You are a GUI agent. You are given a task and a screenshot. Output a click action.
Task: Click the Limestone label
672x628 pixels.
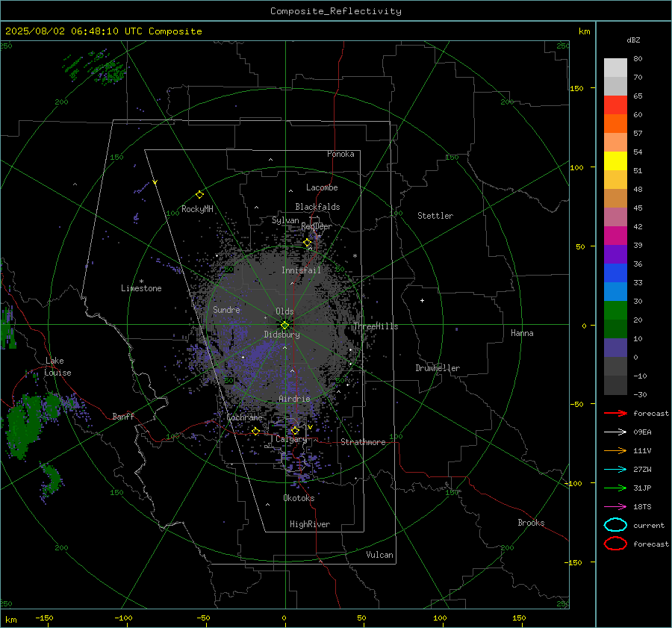141,288
